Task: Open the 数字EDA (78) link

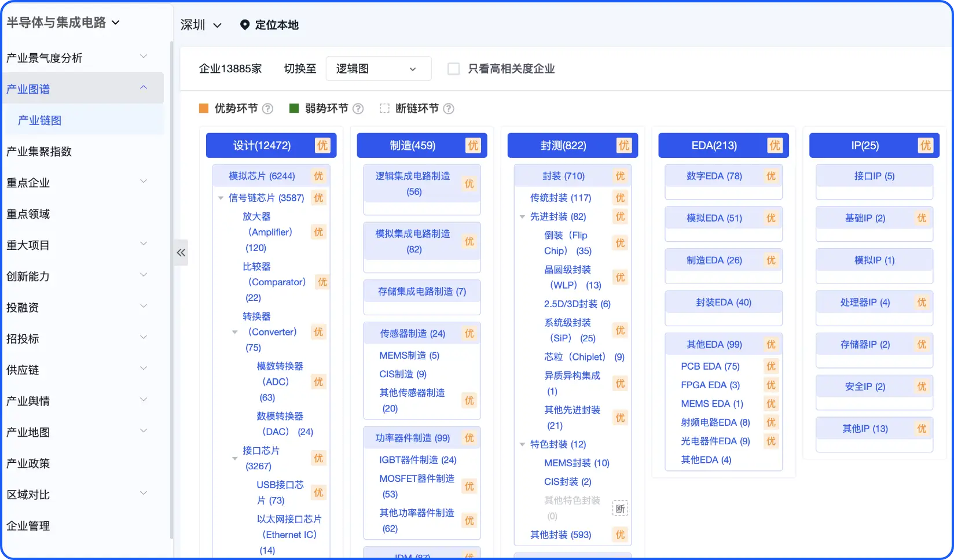Action: coord(714,176)
